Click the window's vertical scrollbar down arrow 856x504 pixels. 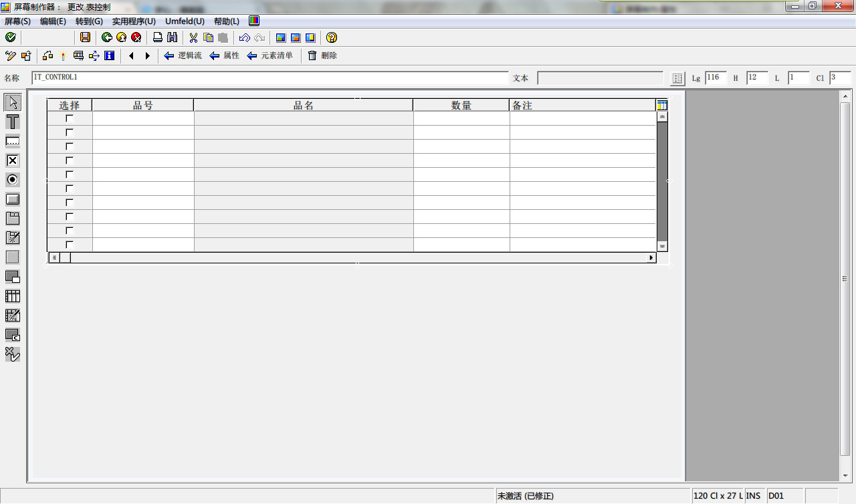845,477
